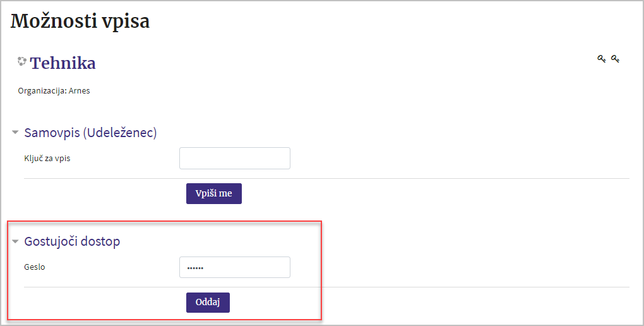Click the second key enrolment icon
644x326 pixels.
tap(615, 59)
